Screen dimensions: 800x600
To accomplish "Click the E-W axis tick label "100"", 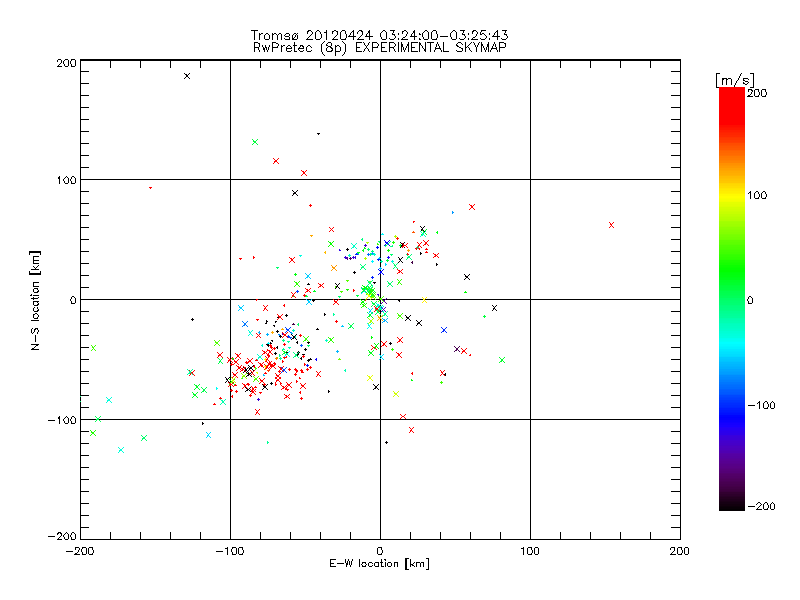I will tap(530, 551).
